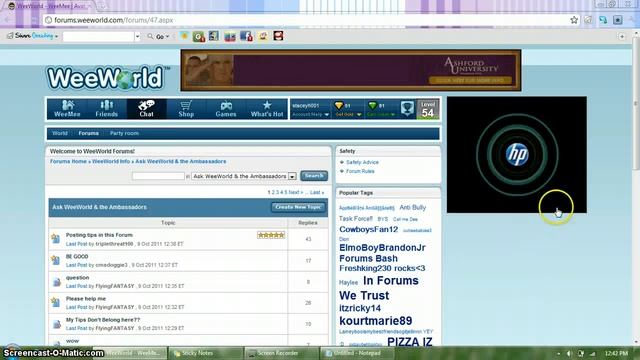This screenshot has height=360, width=640.
Task: Click the Level 54 badge
Action: (427, 109)
